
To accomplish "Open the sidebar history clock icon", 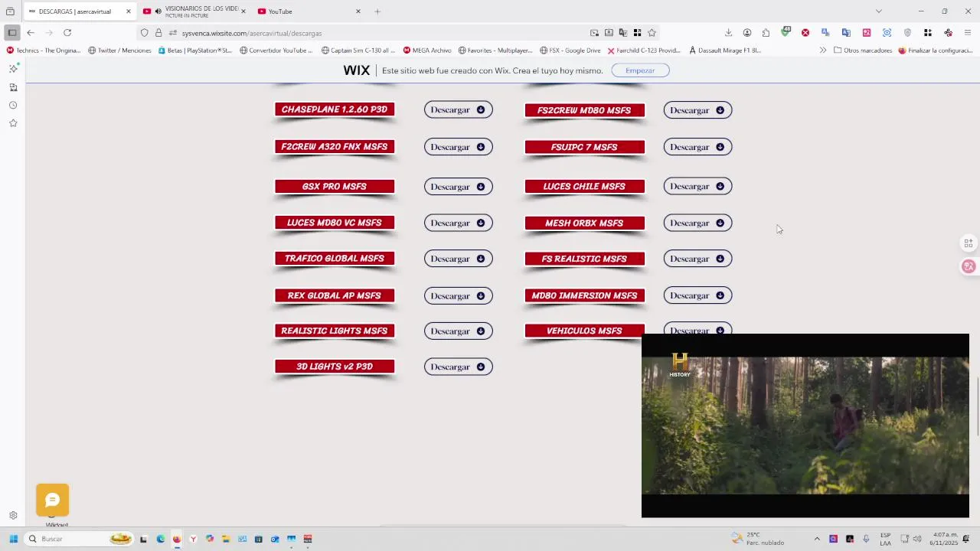I will (13, 106).
